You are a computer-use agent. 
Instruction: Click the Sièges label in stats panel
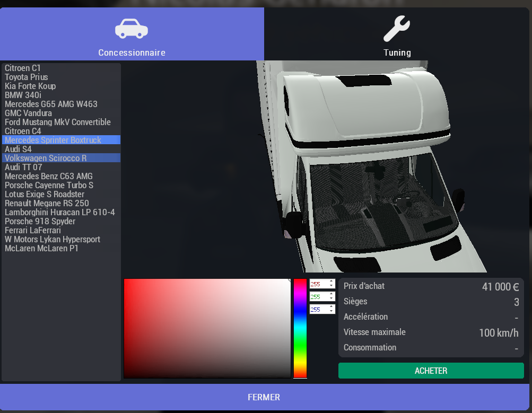pos(355,301)
